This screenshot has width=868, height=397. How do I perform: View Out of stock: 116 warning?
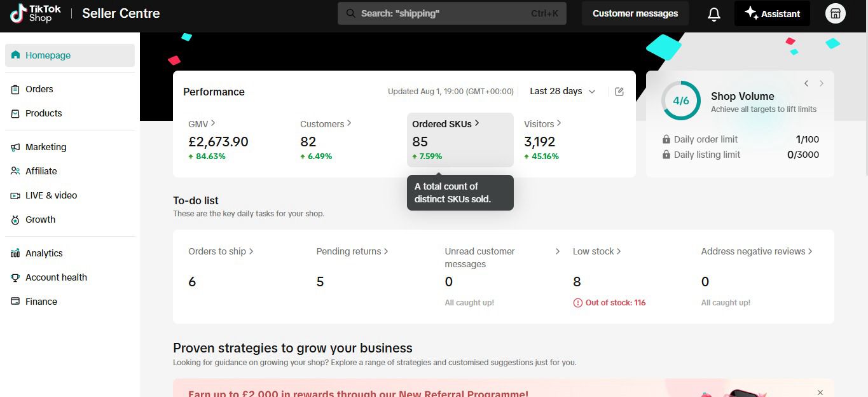(x=609, y=303)
